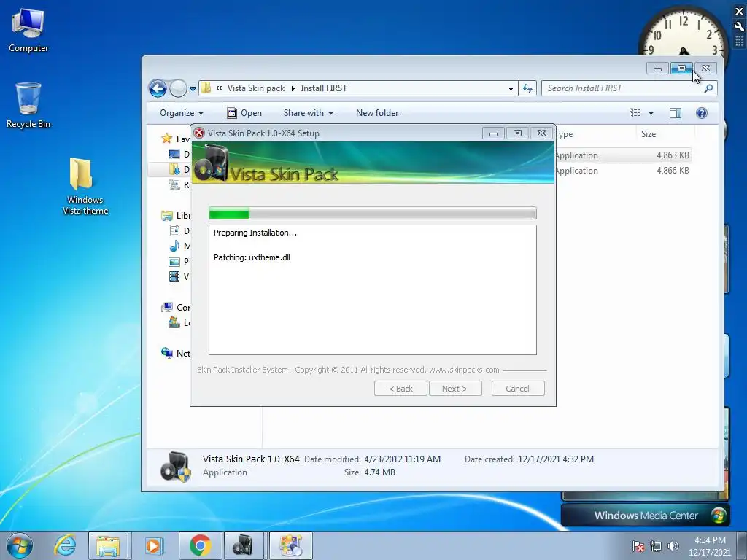747x560 pixels.
Task: Click the Action Center flag tray icon
Action: click(638, 546)
